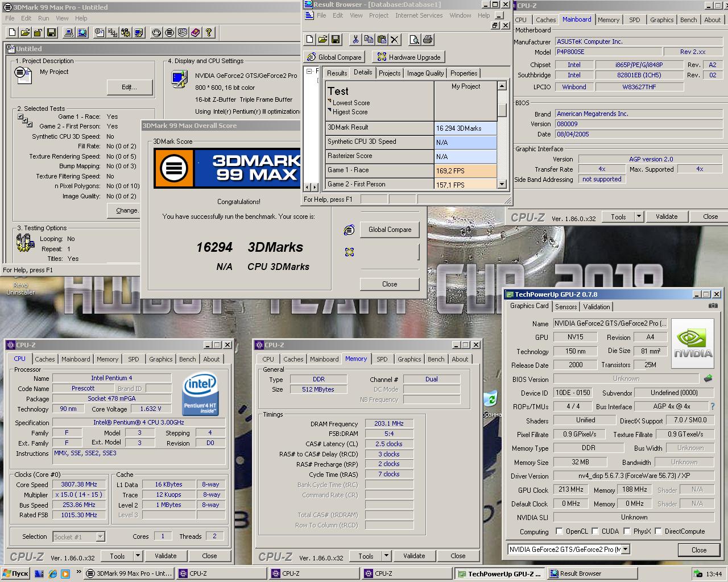Select 169,2 FPS cell in Result Browser
The width and height of the screenshot is (728, 582).
point(465,170)
